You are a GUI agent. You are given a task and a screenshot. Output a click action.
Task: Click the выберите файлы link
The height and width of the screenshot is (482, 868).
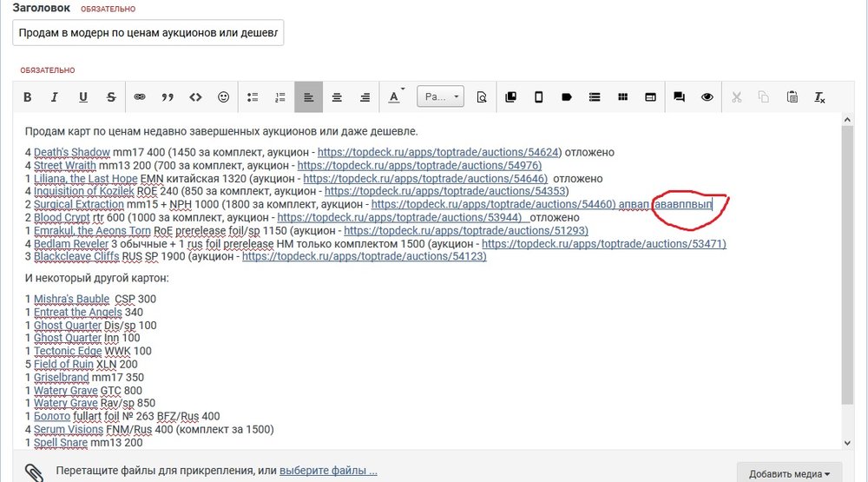coord(328,471)
